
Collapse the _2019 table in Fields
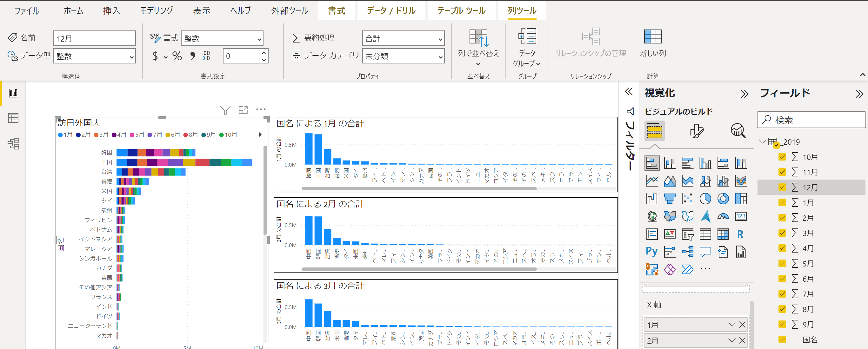tap(763, 142)
